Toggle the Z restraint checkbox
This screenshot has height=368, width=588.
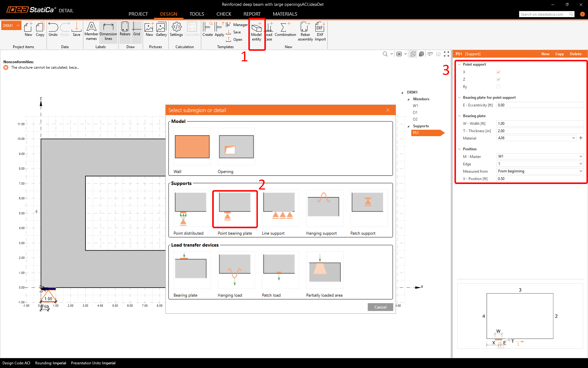pyautogui.click(x=498, y=79)
